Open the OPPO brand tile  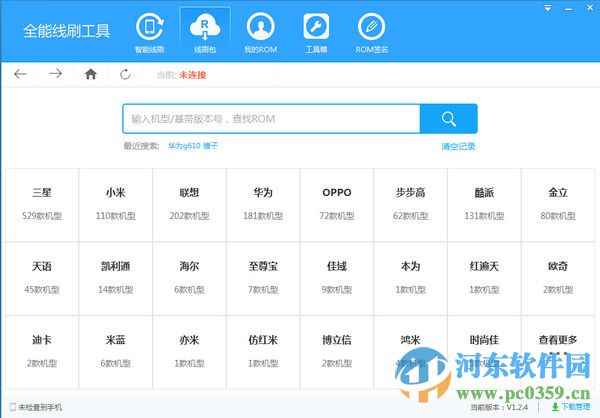tap(337, 205)
